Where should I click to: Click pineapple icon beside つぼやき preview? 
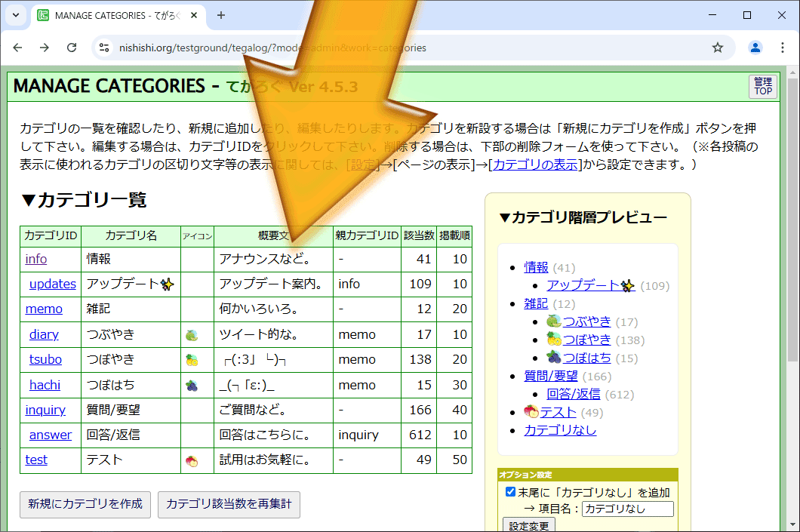click(x=554, y=339)
